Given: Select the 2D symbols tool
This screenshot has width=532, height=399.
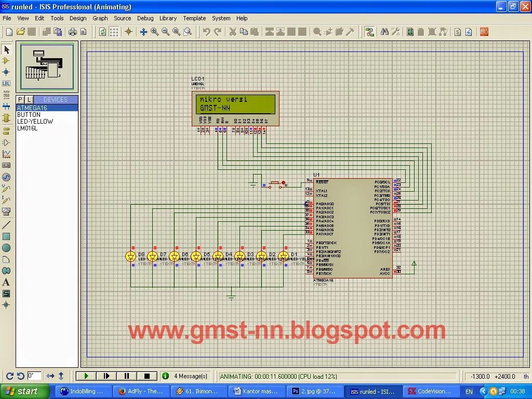Looking at the screenshot, I should click(6, 294).
